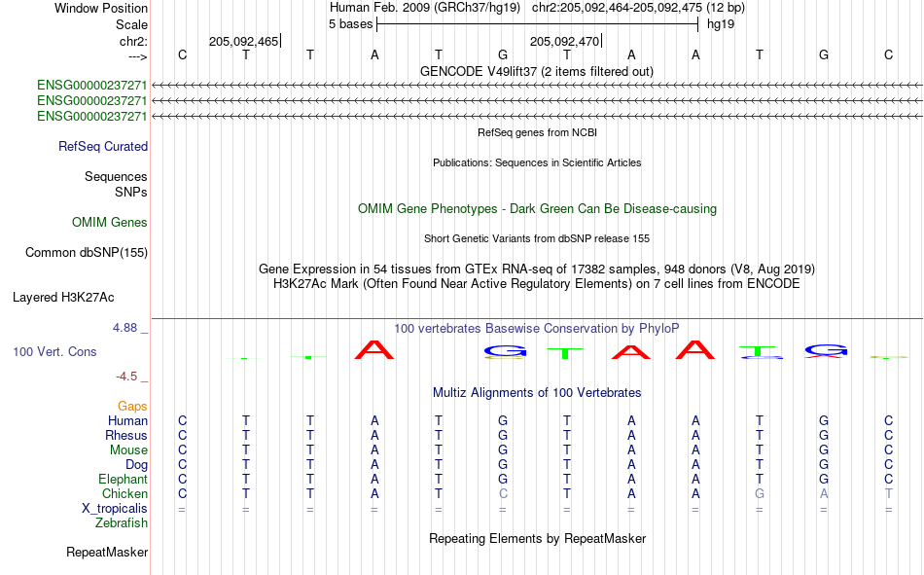Click the Basewise Conservation by PhyloP title
The height and width of the screenshot is (575, 924).
[537, 329]
